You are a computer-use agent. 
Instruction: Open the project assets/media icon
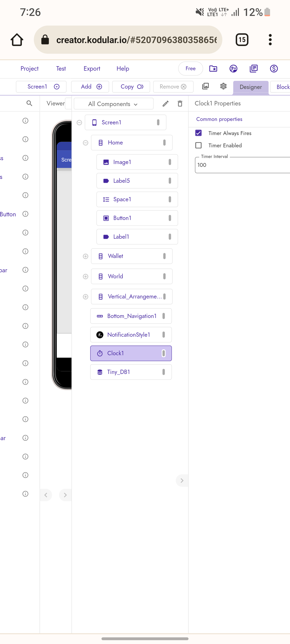[x=205, y=86]
